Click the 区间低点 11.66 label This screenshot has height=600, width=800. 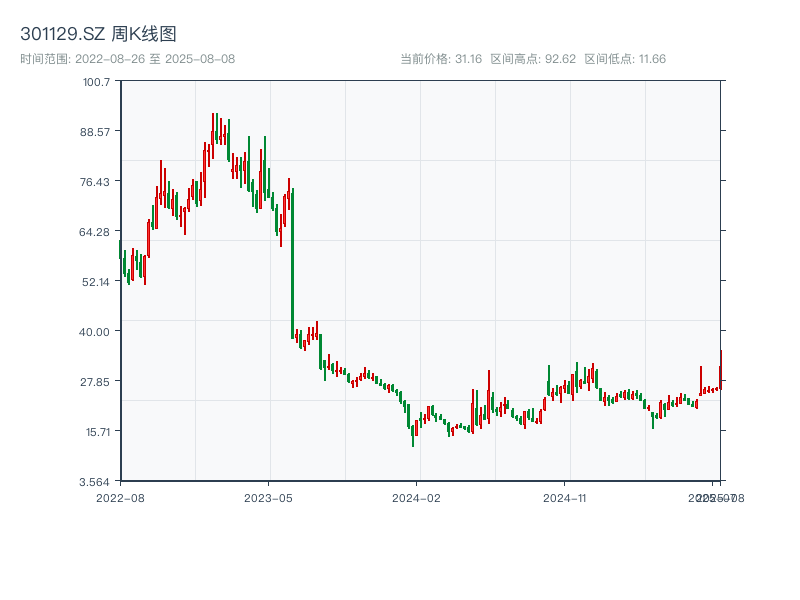(625, 59)
